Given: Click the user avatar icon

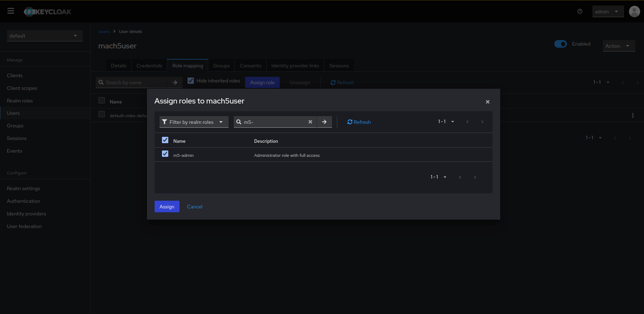Looking at the screenshot, I should point(634,11).
